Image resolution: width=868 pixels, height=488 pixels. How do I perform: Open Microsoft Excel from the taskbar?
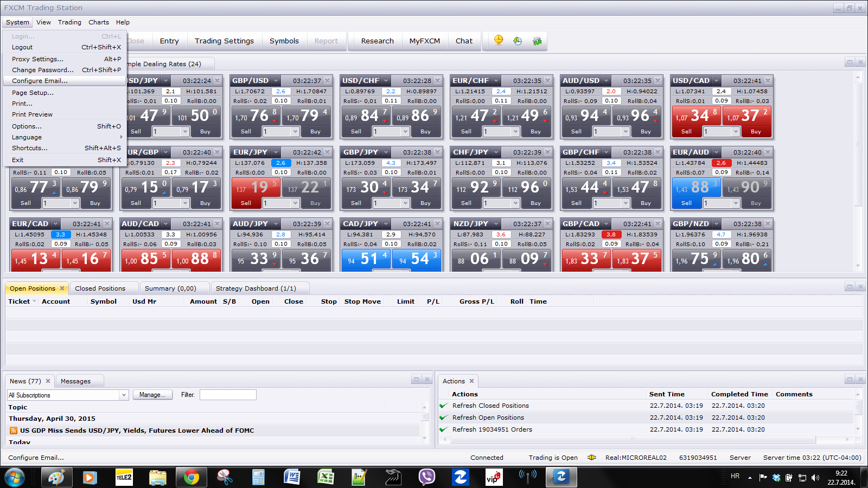tap(325, 477)
